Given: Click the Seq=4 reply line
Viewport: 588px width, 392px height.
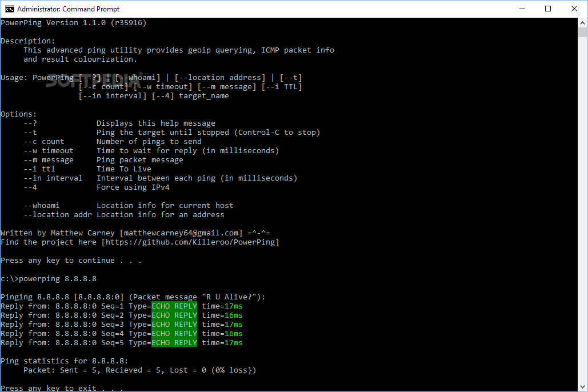Looking at the screenshot, I should coord(122,334).
